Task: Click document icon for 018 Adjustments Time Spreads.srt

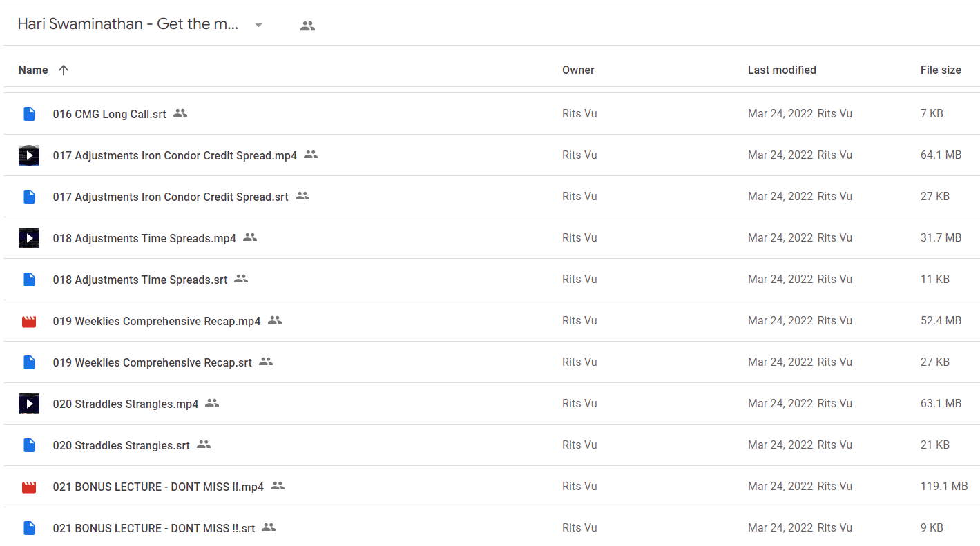Action: 29,280
